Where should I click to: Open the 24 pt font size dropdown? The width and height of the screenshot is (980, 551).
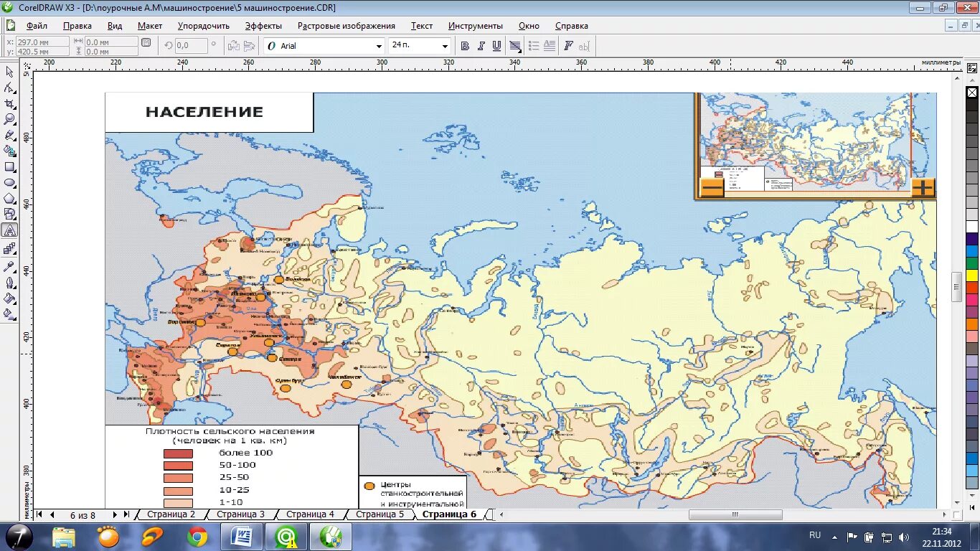pyautogui.click(x=445, y=46)
